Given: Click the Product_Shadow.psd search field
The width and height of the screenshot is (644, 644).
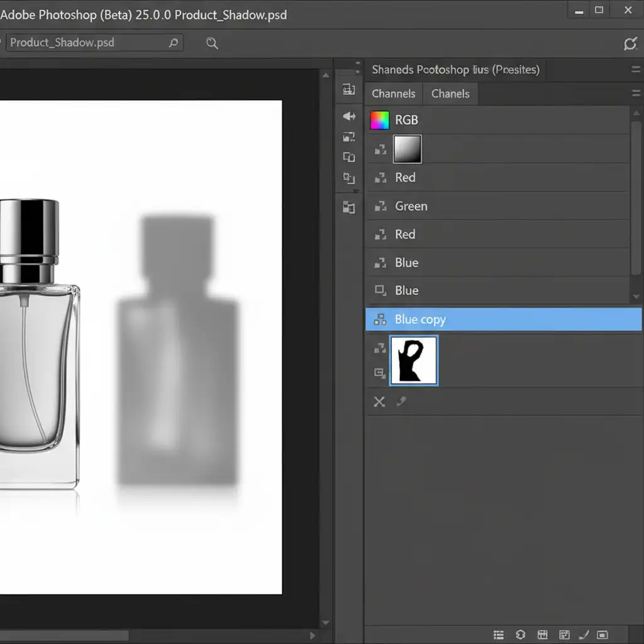Looking at the screenshot, I should tap(88, 43).
